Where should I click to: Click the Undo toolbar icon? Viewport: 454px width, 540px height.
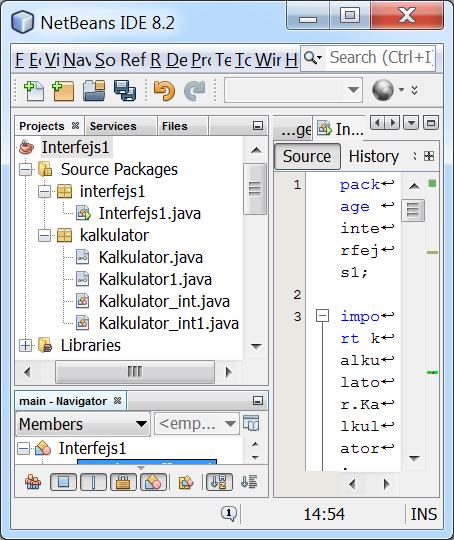[164, 91]
